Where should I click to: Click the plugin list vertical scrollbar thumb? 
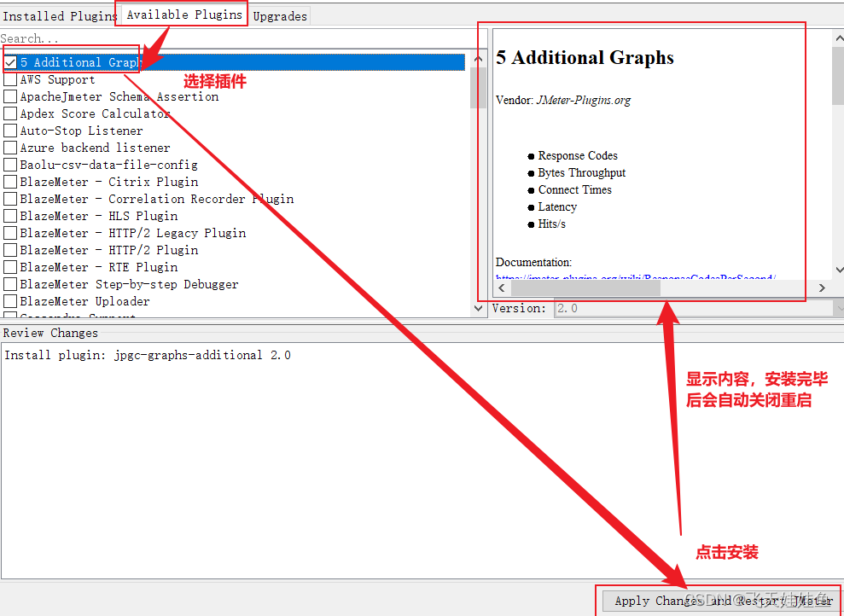coord(478,87)
